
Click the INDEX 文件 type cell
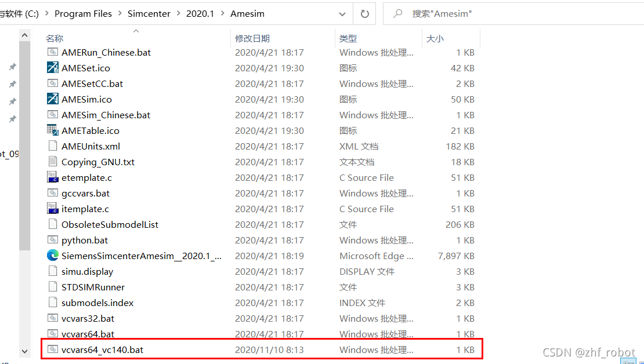[362, 303]
